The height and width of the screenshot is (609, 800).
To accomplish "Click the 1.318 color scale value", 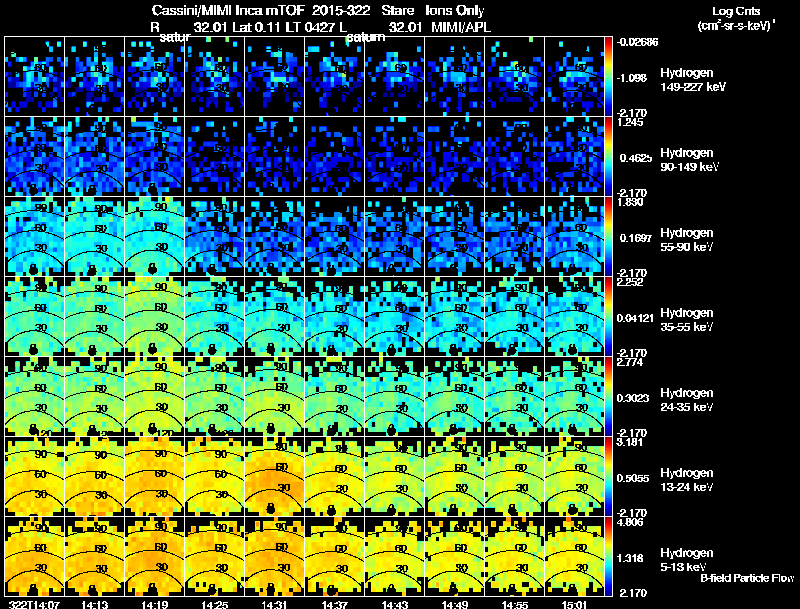I will pyautogui.click(x=632, y=558).
